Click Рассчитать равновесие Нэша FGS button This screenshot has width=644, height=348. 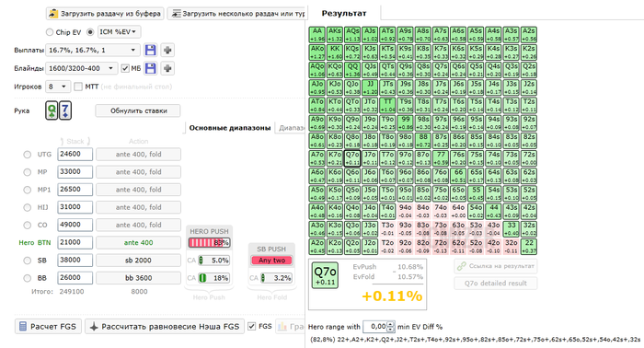point(165,327)
